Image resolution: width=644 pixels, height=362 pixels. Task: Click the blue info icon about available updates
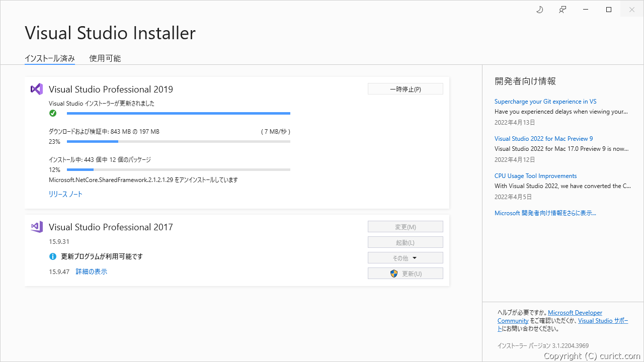(x=53, y=256)
